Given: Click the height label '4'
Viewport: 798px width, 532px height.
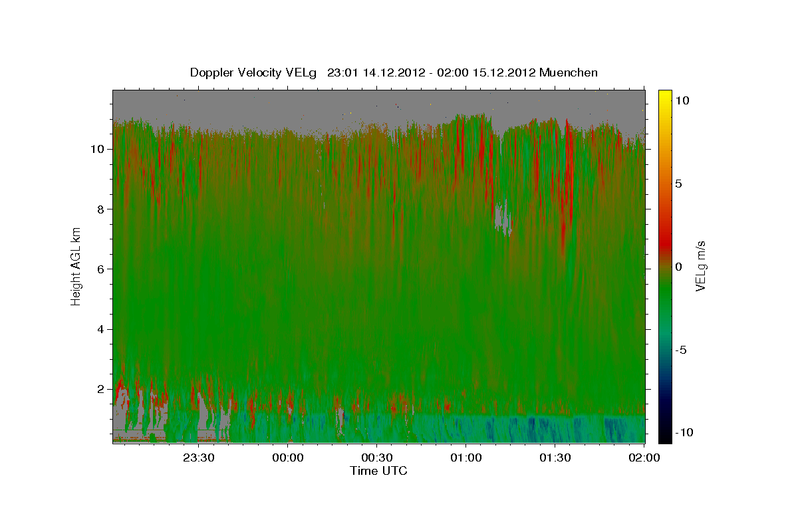Looking at the screenshot, I should point(101,329).
